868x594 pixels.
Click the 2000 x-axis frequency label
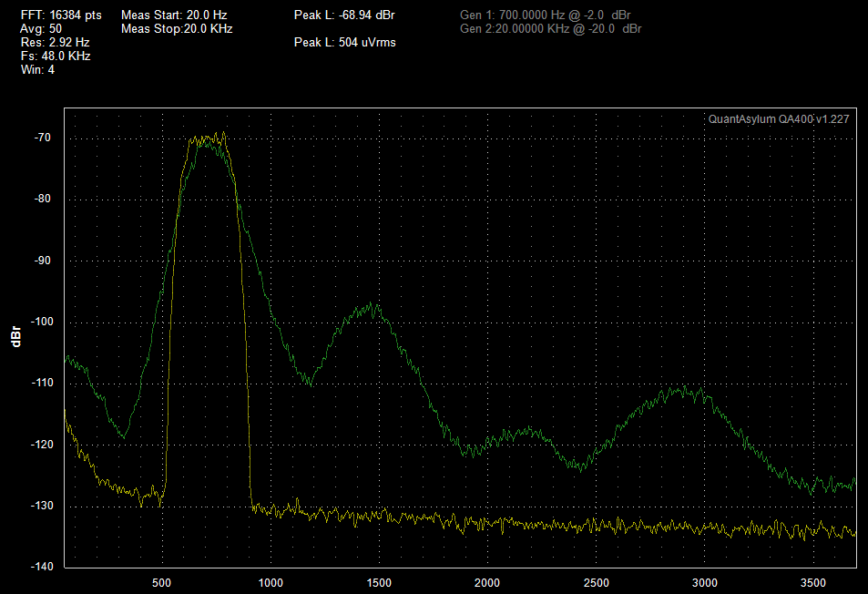(487, 583)
